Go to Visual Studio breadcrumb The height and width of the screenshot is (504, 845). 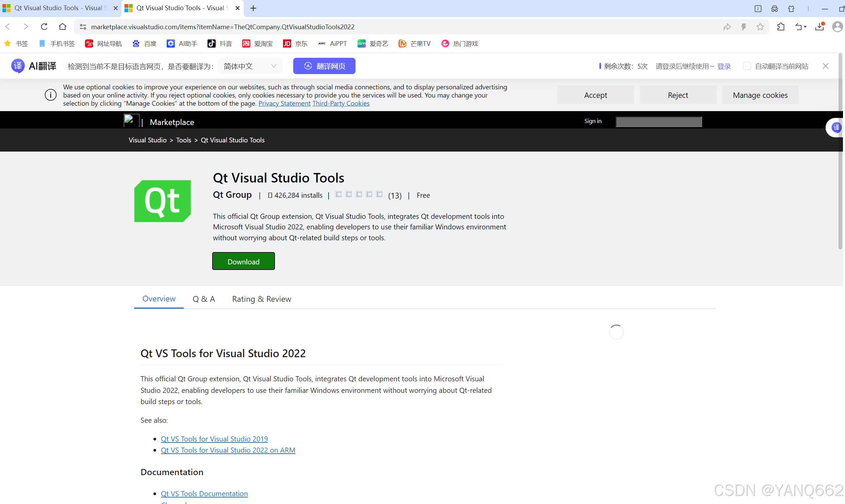(x=148, y=140)
